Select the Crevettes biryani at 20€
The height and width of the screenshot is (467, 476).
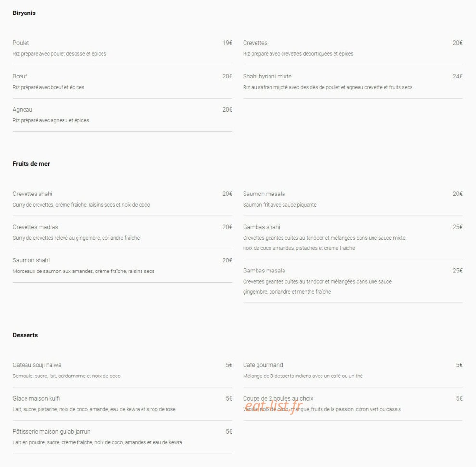tap(352, 48)
